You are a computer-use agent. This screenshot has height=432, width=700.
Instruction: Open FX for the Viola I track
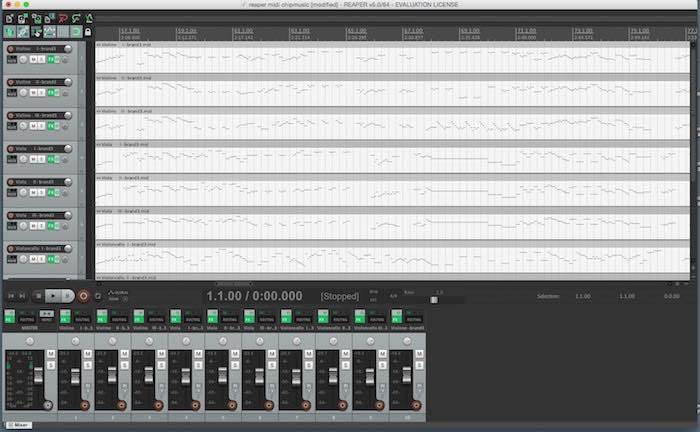(x=51, y=159)
